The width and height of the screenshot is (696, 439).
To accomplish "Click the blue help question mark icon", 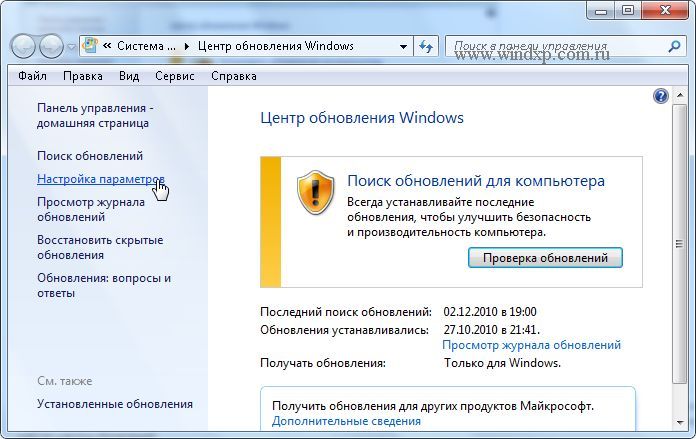I will click(x=660, y=95).
